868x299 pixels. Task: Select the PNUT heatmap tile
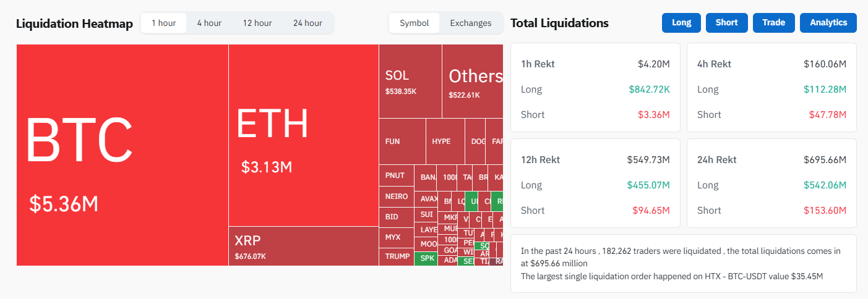[396, 175]
